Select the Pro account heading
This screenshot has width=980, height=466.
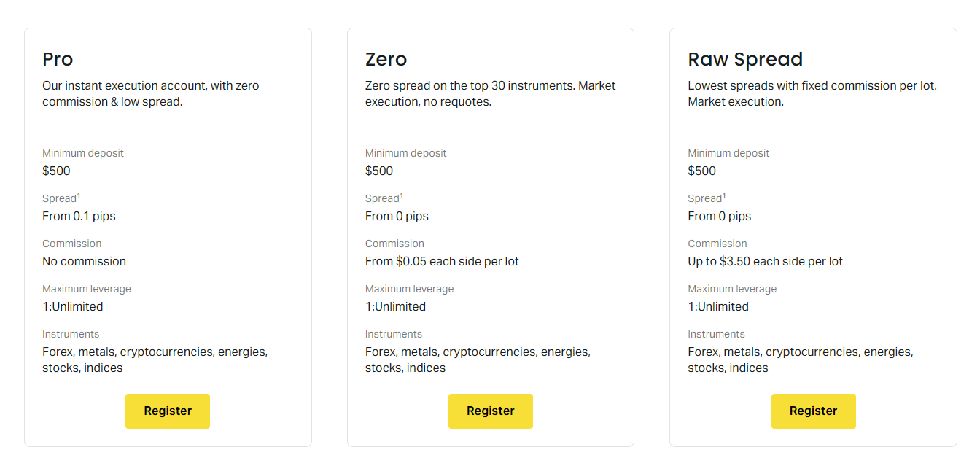tap(58, 59)
